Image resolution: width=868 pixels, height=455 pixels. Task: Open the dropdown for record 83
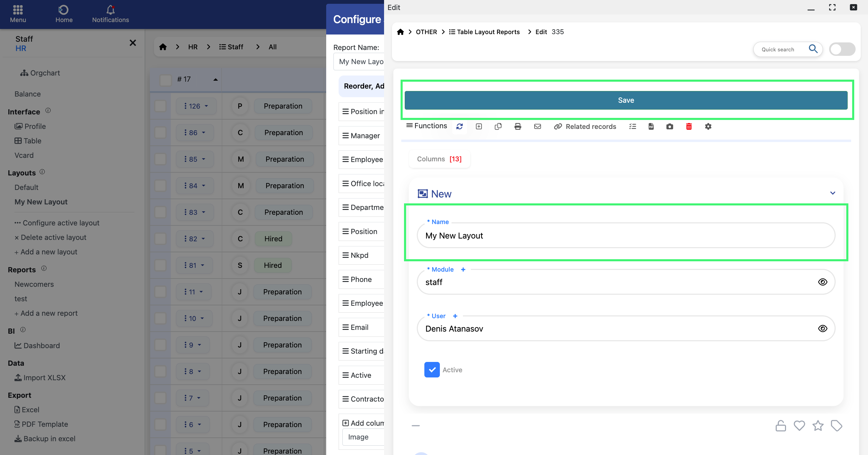[x=195, y=212]
